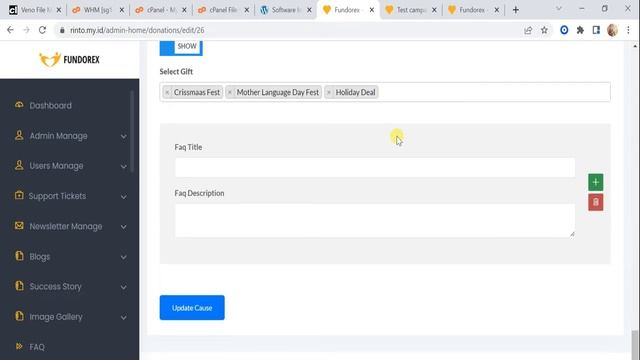
Task: Close the Test campaign tab
Action: (434, 10)
